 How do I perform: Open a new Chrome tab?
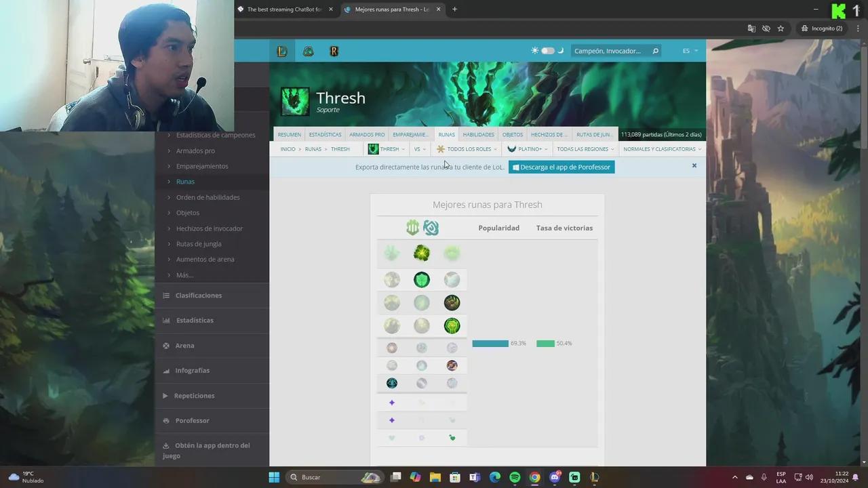pos(454,9)
